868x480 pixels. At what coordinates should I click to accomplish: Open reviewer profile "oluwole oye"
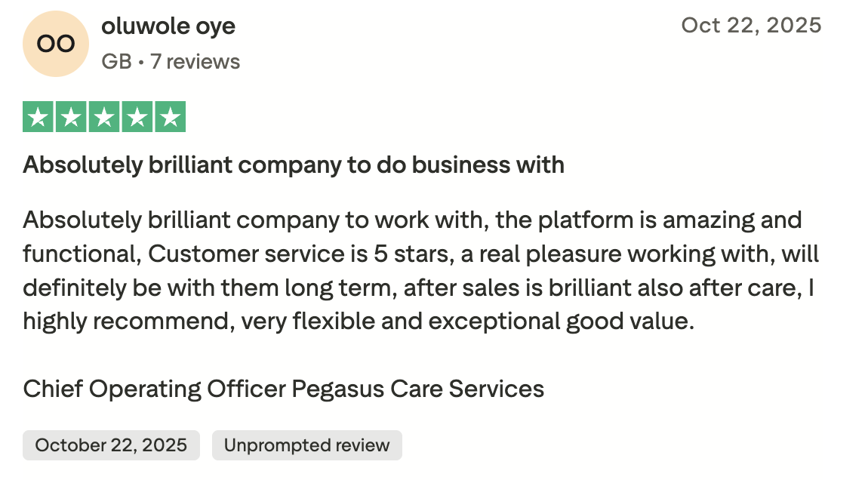point(168,26)
